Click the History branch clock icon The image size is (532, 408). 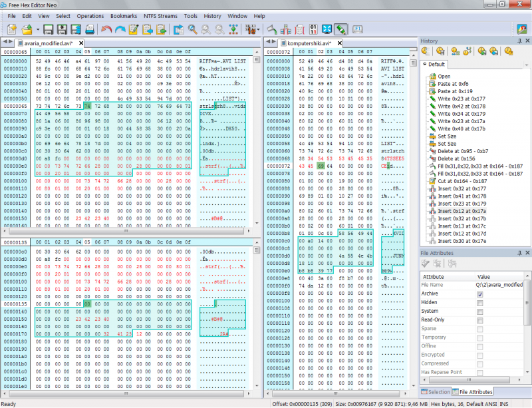coord(467,51)
